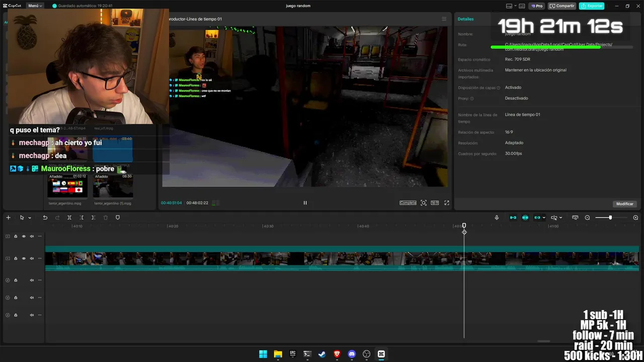Viewport: 644px width, 362px height.
Task: Pause playback in the preview player
Action: tap(305, 203)
